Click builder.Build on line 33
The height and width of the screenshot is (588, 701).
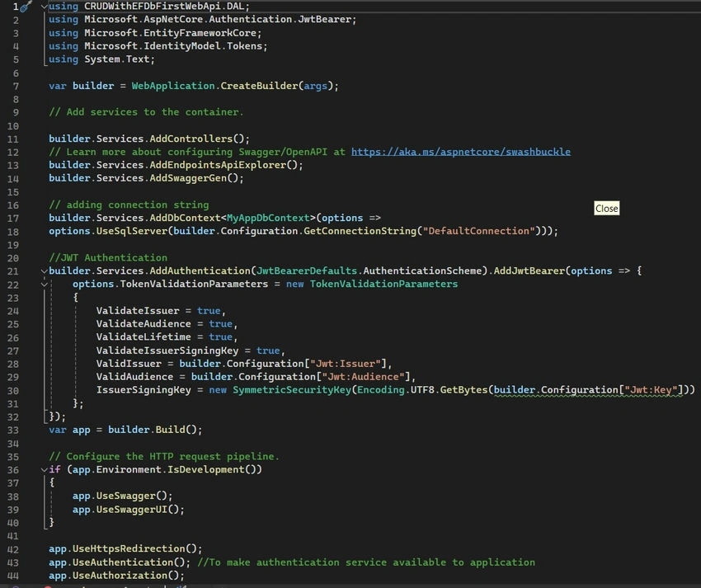(147, 430)
